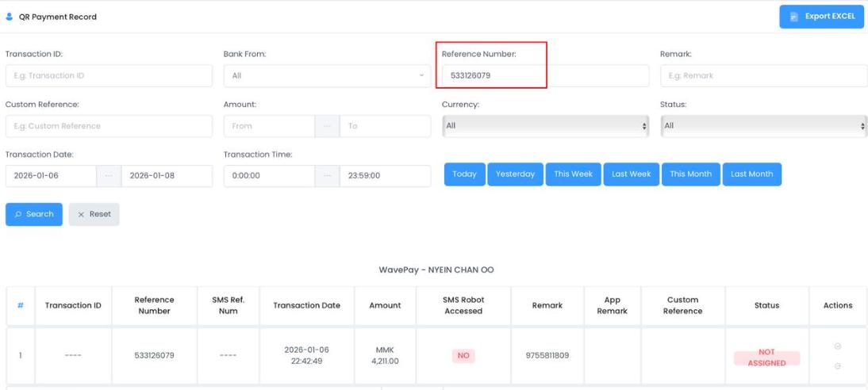Open the Status filter dropdown
The image size is (868, 390).
point(762,126)
